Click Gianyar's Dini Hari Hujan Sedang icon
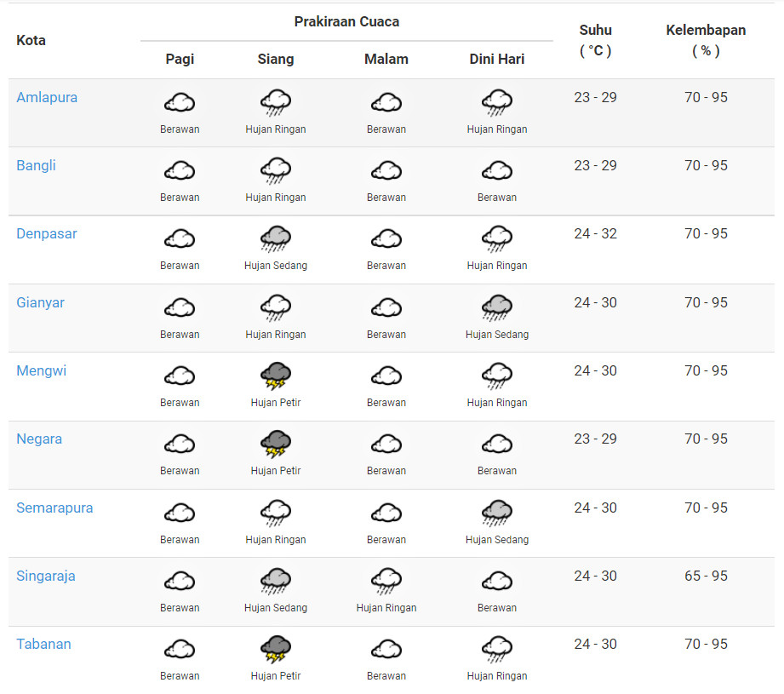The image size is (784, 694). pyautogui.click(x=497, y=307)
